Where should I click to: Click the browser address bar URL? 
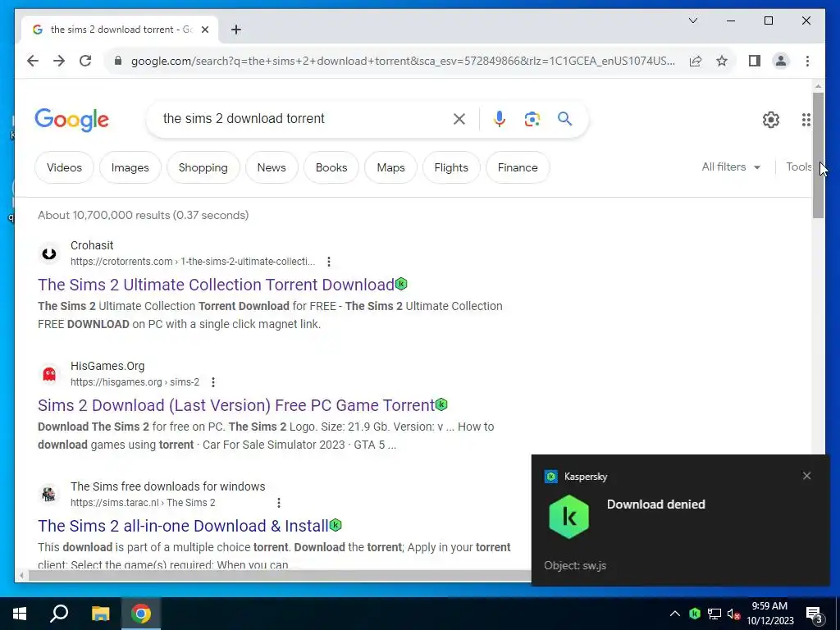pyautogui.click(x=403, y=61)
